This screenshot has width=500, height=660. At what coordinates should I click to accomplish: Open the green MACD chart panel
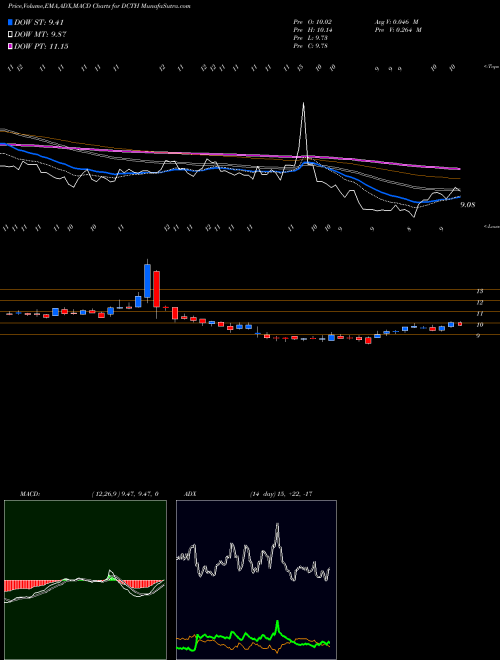pos(85,580)
